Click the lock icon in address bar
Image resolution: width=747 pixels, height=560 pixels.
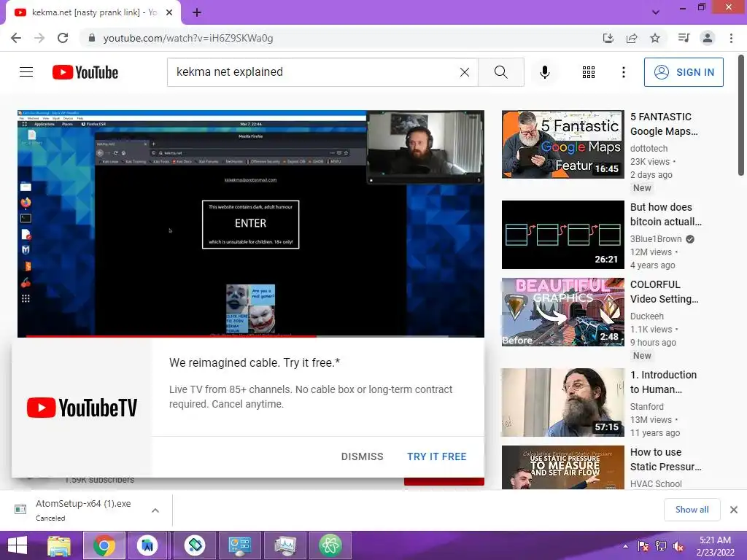coord(92,38)
